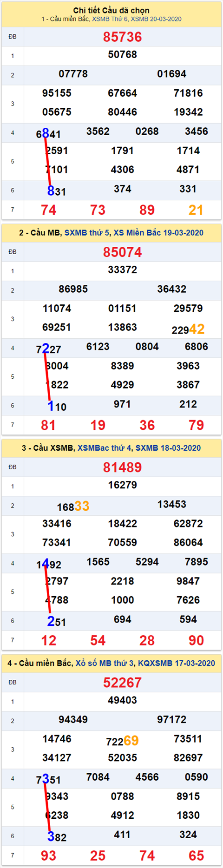Open the XSMB 20-03-2020 link

[156, 19]
